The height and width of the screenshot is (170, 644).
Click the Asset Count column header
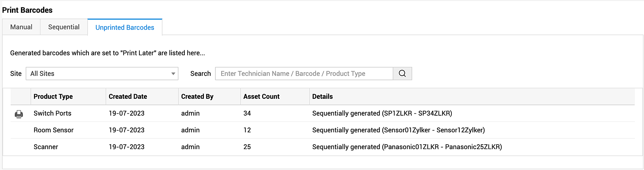261,97
